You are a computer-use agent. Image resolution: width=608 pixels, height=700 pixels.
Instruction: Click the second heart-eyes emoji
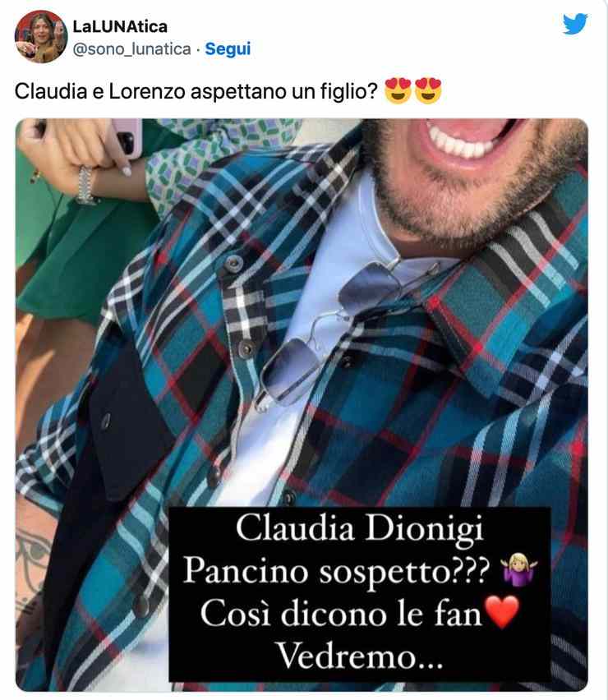tap(428, 90)
